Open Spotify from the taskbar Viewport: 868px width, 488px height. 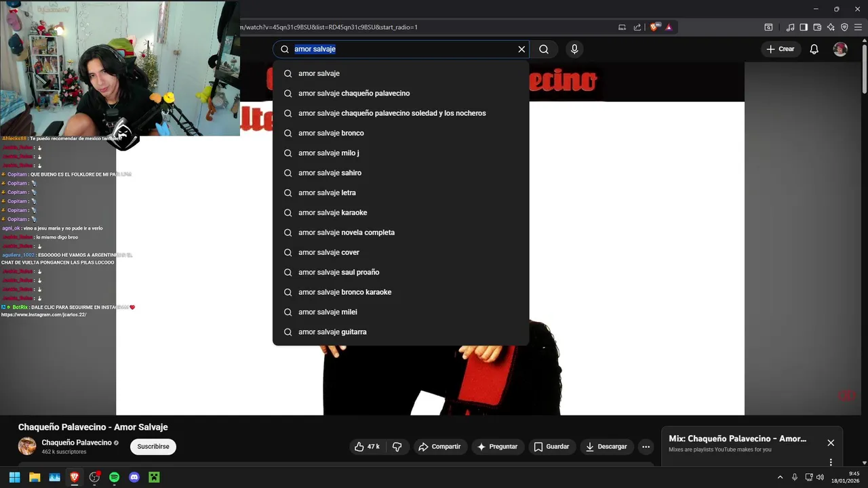tap(114, 477)
